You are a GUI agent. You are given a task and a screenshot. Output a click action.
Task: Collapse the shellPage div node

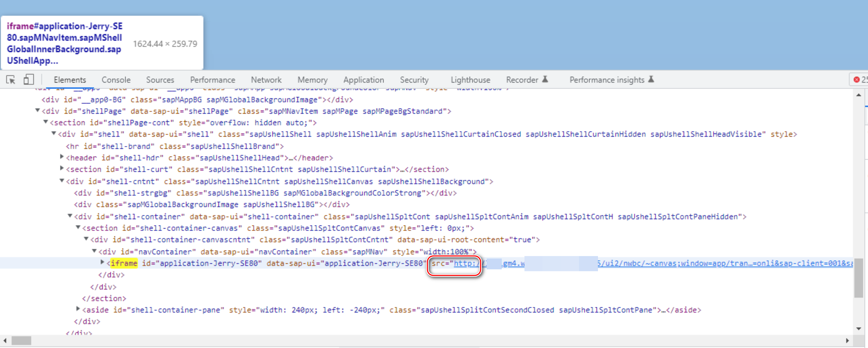(x=38, y=111)
